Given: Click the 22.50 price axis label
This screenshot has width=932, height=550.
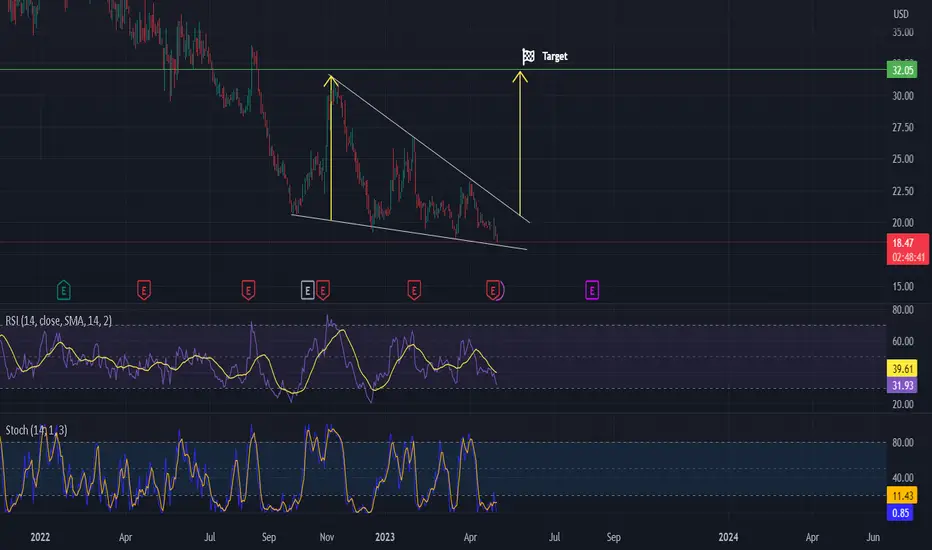Looking at the screenshot, I should tap(902, 191).
